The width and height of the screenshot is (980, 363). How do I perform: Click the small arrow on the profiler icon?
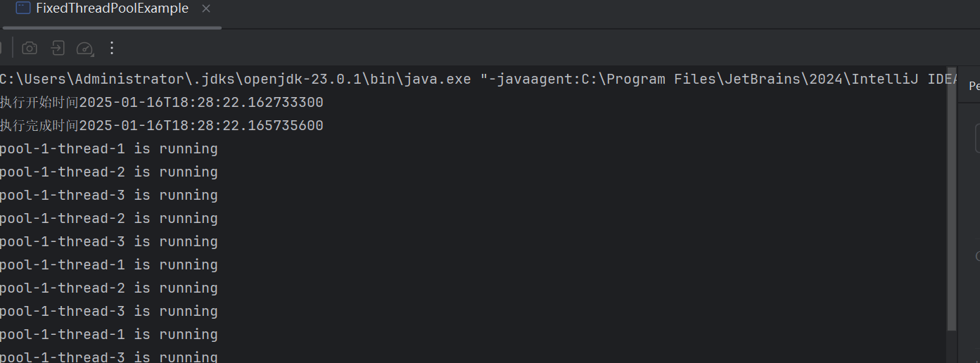coord(91,53)
